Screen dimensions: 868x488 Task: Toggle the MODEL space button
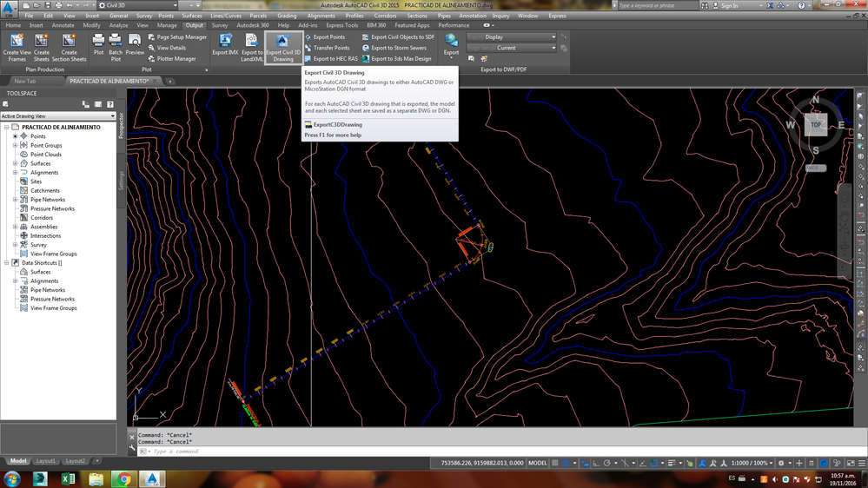coord(538,463)
